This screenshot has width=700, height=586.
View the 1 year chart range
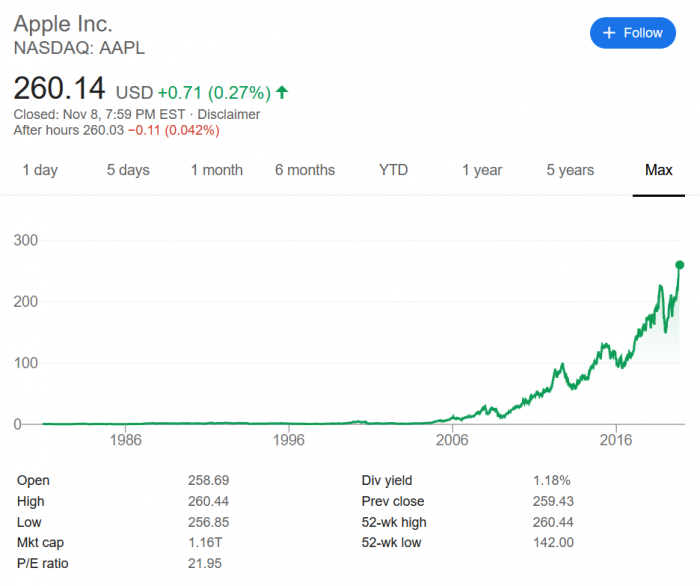pyautogui.click(x=482, y=170)
